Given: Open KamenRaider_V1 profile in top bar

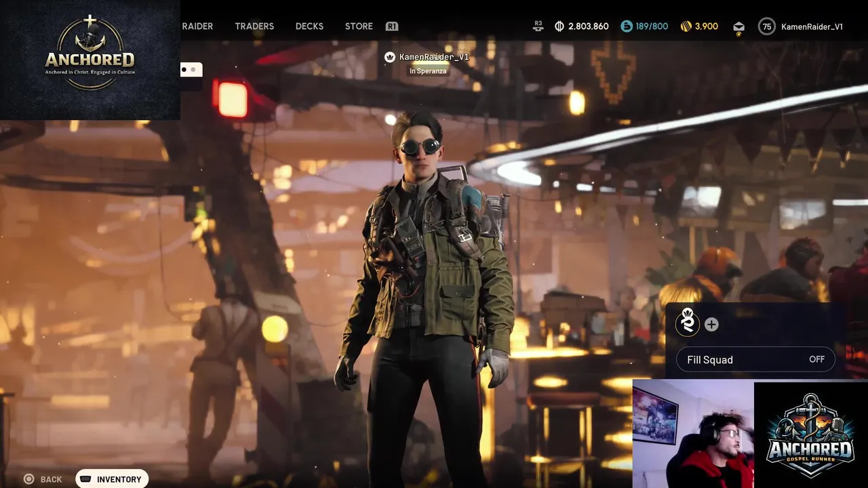Looking at the screenshot, I should point(812,27).
